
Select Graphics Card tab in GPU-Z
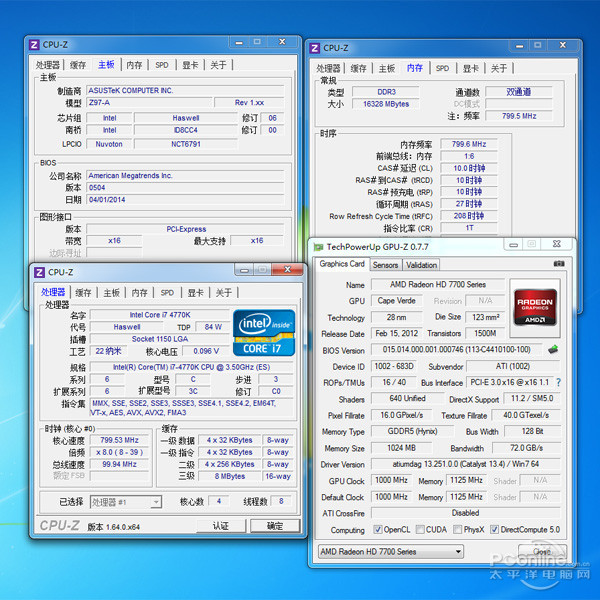(342, 264)
